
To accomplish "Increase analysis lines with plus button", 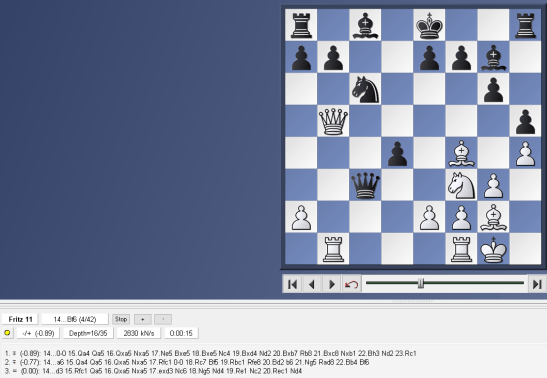I will [x=143, y=319].
